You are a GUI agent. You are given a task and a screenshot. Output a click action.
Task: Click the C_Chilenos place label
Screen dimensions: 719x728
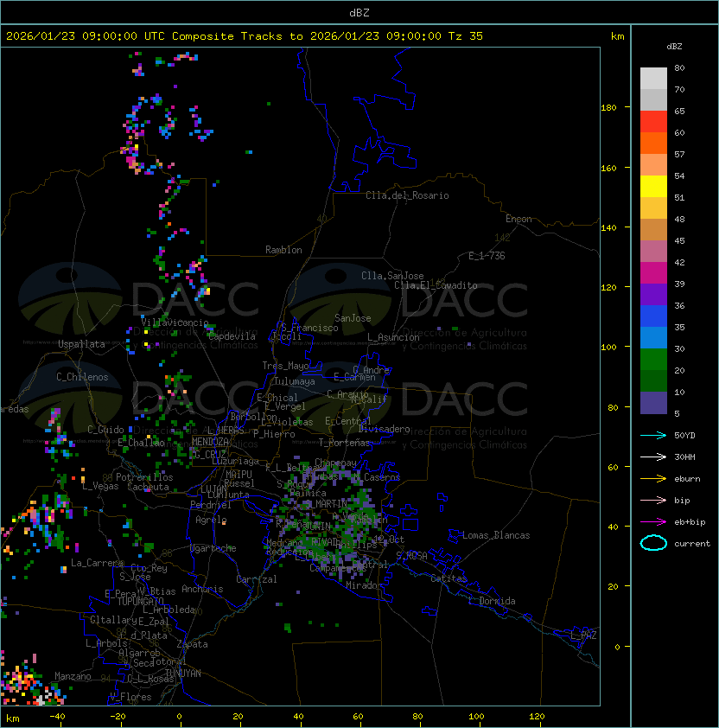click(82, 377)
